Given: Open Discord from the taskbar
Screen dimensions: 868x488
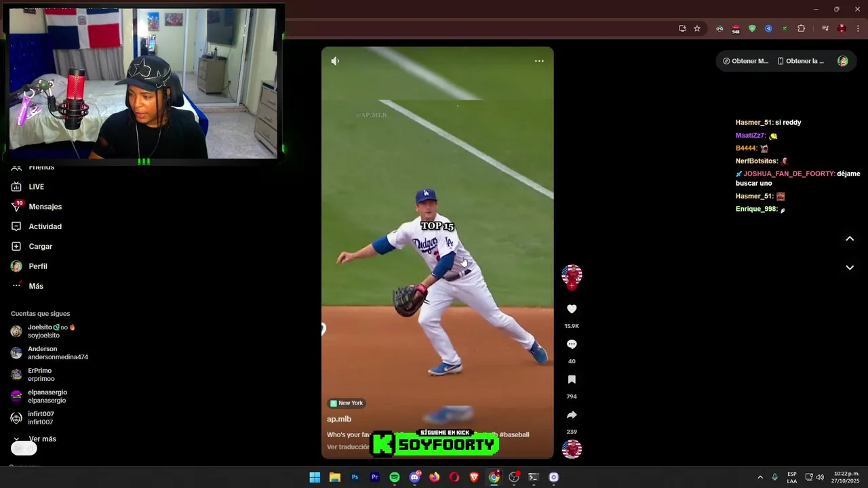Looking at the screenshot, I should pos(414,477).
